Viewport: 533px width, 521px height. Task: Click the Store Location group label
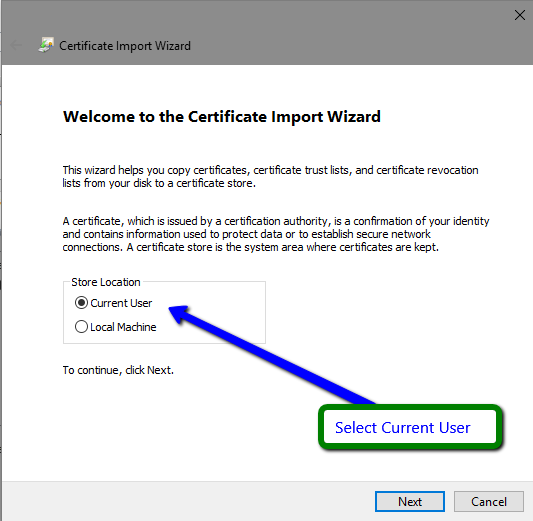106,282
